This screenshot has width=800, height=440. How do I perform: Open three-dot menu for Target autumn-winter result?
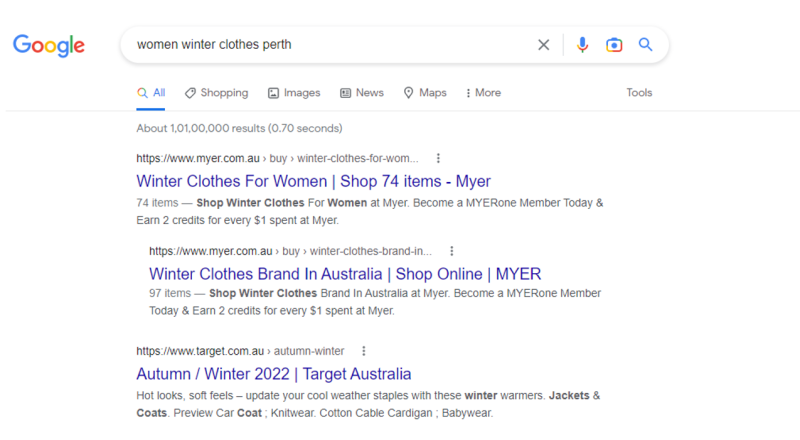pos(364,351)
